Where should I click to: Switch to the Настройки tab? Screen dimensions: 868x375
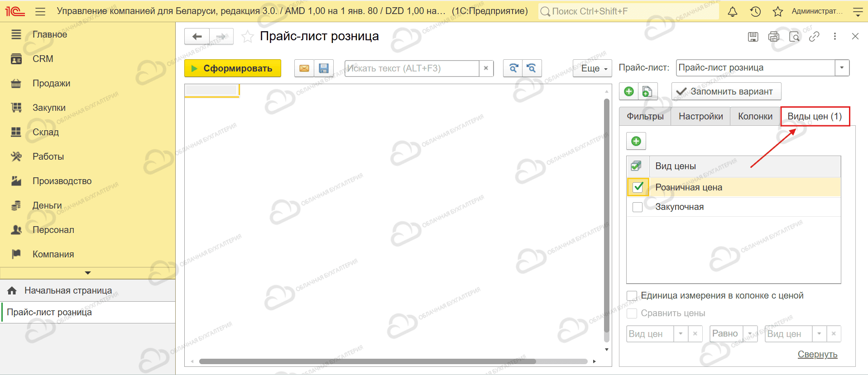701,116
